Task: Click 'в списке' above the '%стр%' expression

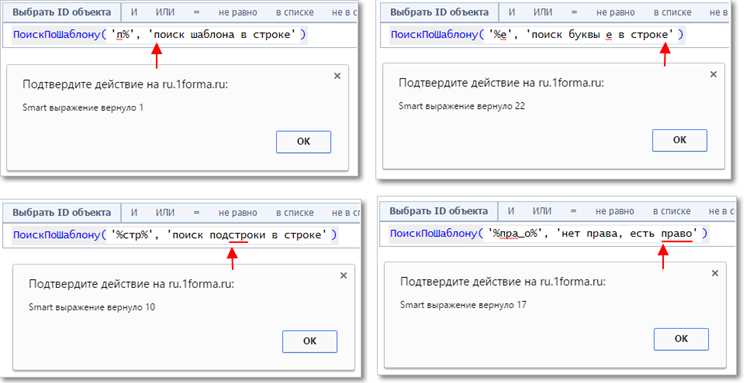Action: click(295, 213)
